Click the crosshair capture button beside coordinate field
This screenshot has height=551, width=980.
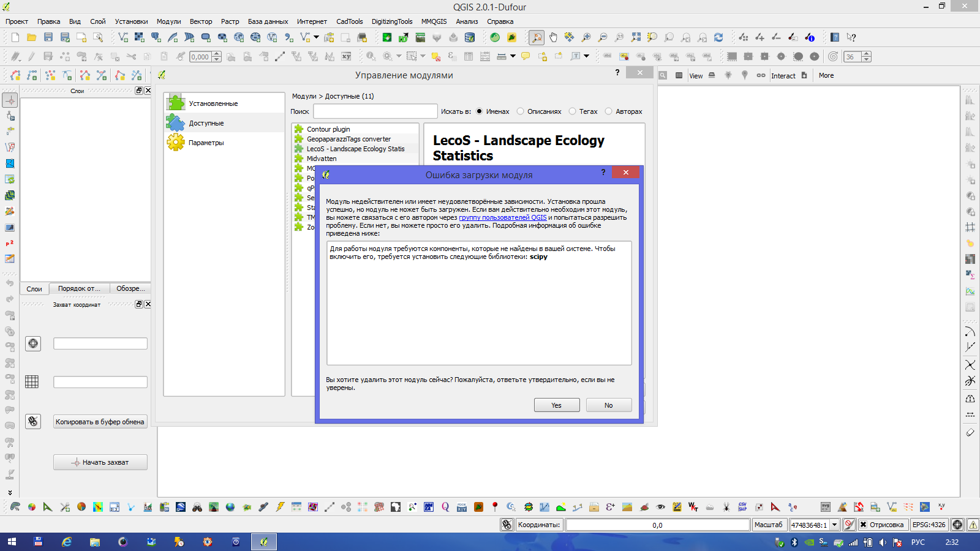(33, 343)
